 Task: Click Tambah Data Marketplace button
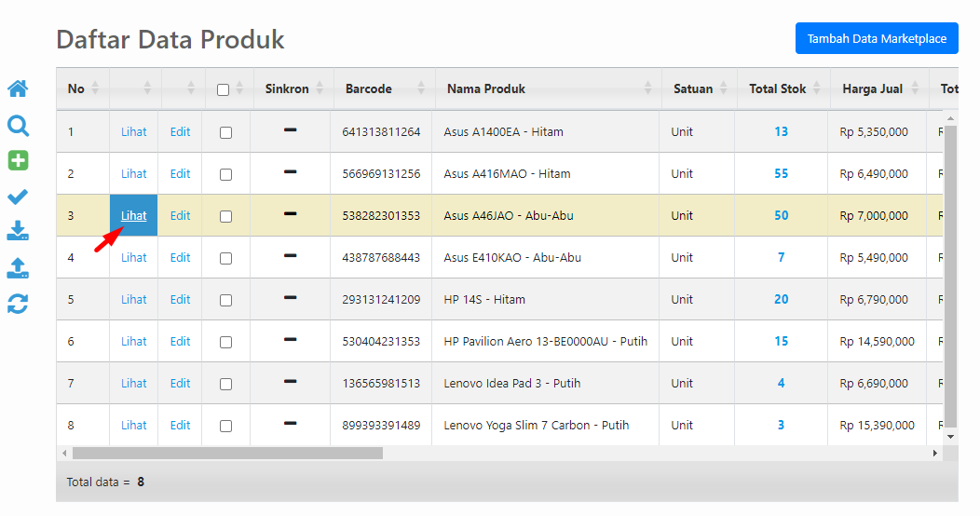[x=877, y=39]
